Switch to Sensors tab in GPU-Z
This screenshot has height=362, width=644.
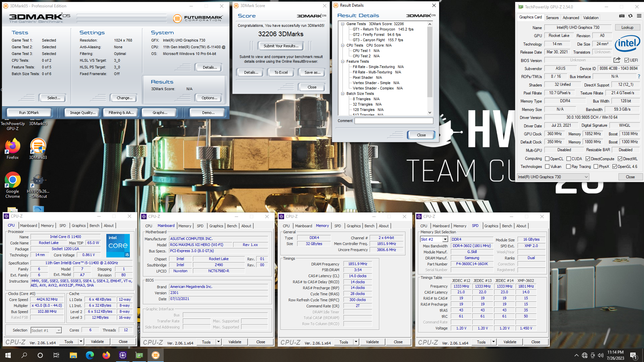coord(552,18)
